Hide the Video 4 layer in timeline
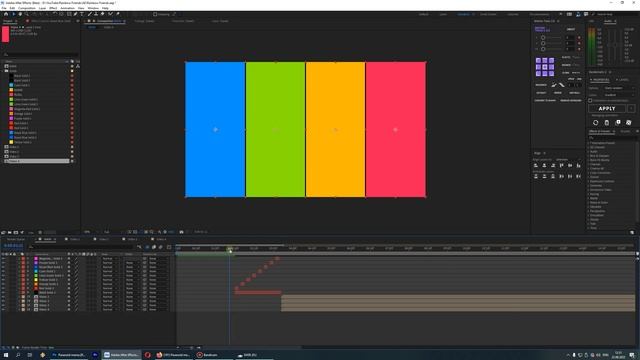 3,309
